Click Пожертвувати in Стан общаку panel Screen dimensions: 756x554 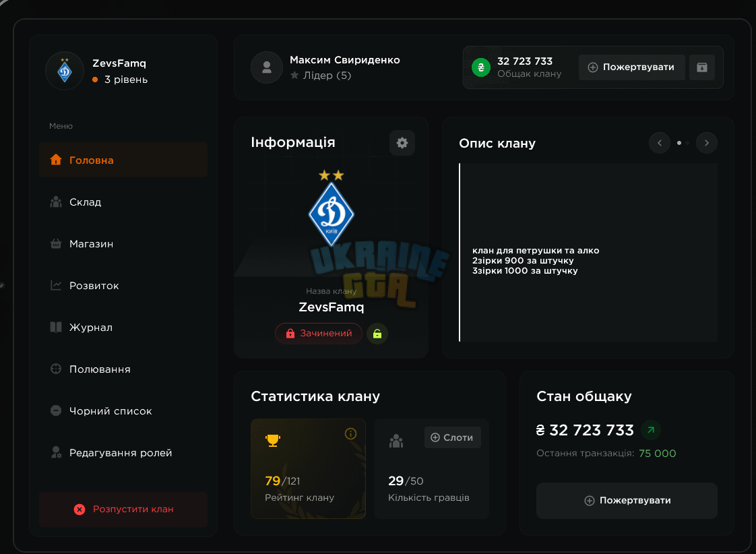627,501
